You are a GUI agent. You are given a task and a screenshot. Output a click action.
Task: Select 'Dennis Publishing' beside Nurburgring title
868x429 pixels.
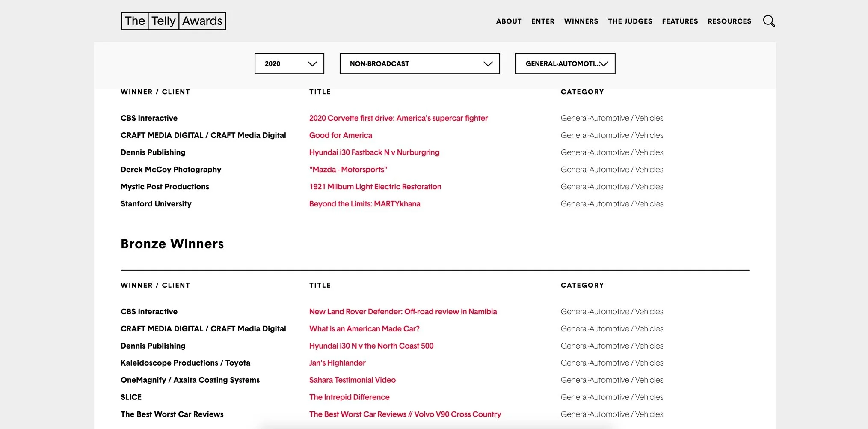coord(153,152)
